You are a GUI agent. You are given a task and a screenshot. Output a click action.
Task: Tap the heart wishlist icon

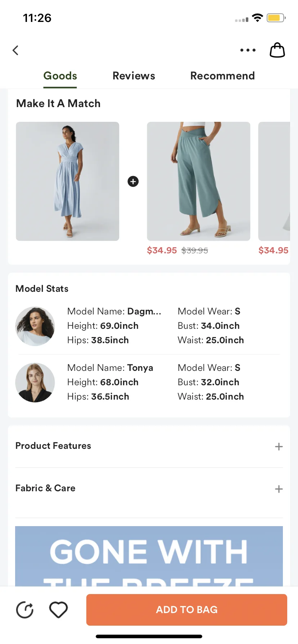(x=58, y=609)
